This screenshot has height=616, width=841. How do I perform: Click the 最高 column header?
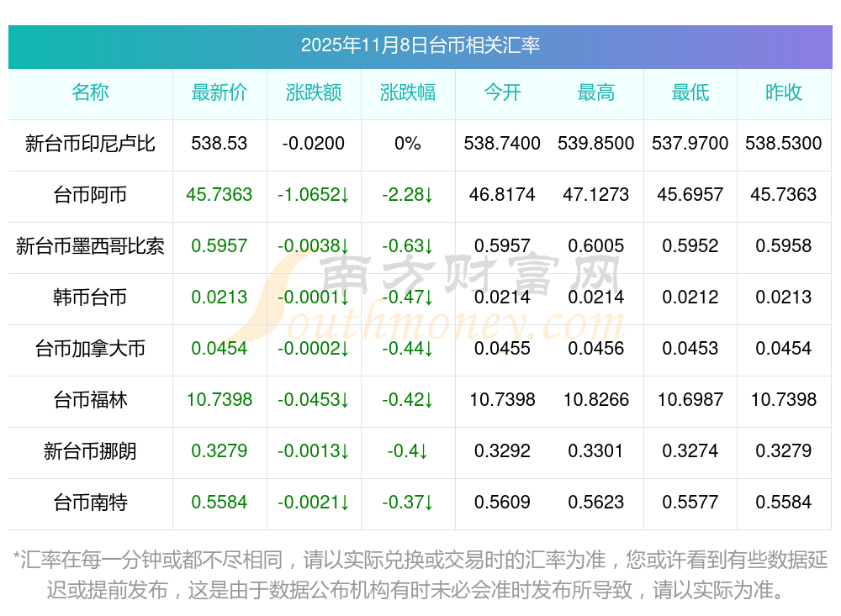(x=596, y=92)
